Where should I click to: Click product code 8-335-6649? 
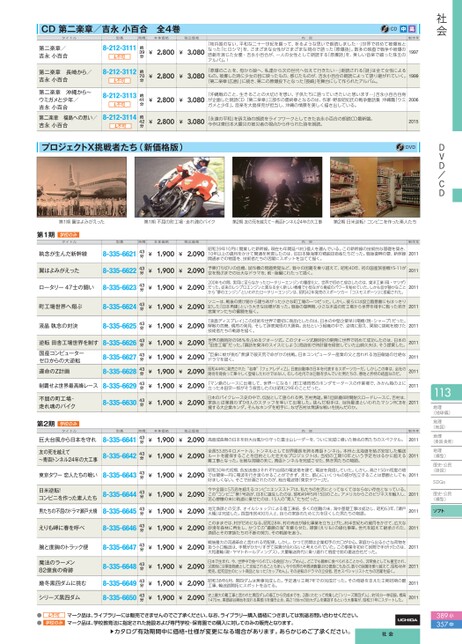(x=120, y=583)
